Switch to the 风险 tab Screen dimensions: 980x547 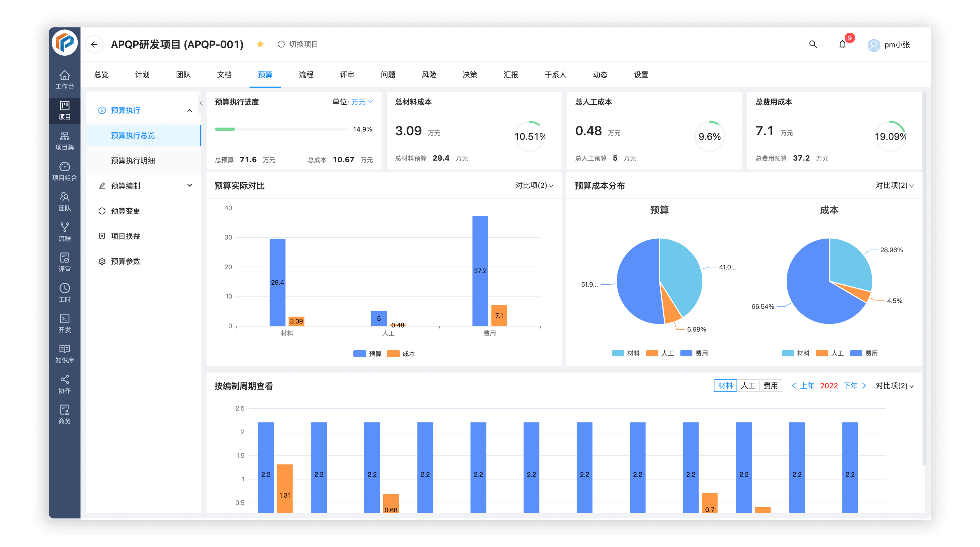coord(429,75)
